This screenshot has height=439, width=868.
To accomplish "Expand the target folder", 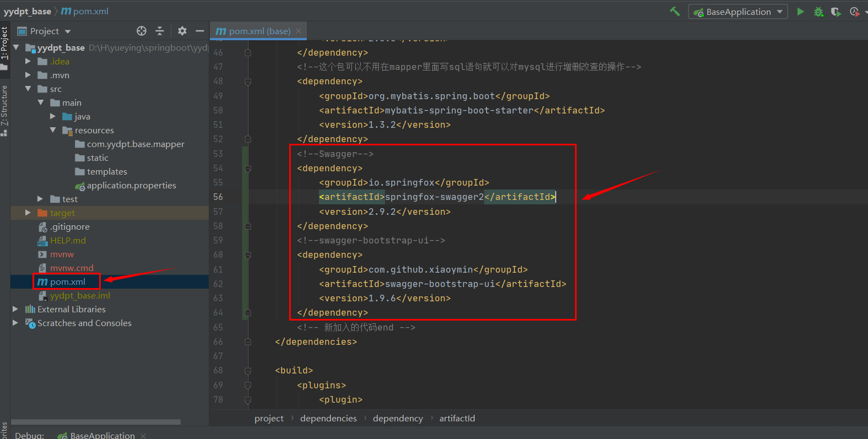I will (28, 213).
